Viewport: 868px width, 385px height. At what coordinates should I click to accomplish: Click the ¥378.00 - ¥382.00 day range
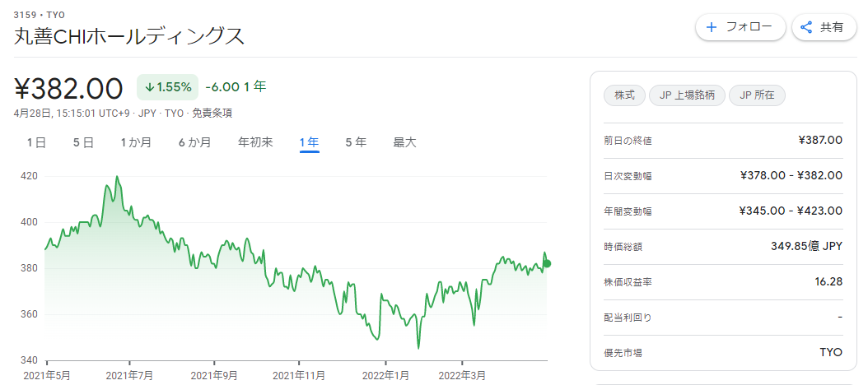[791, 176]
